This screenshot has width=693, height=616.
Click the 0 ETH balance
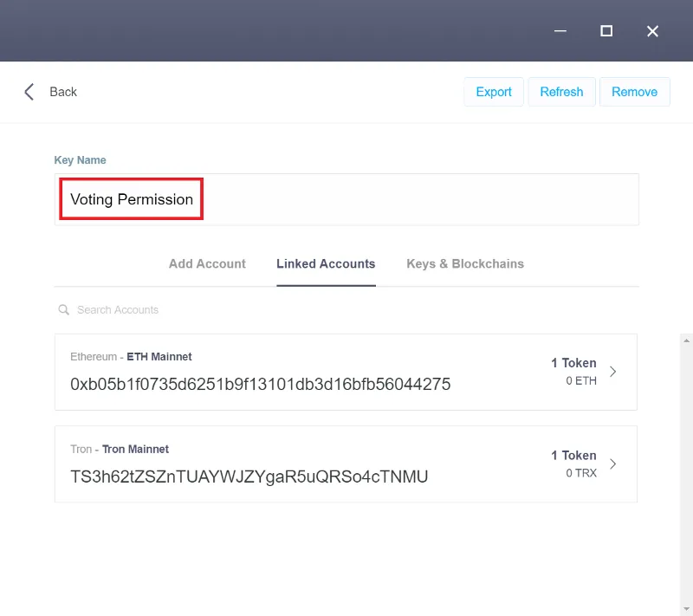click(581, 380)
